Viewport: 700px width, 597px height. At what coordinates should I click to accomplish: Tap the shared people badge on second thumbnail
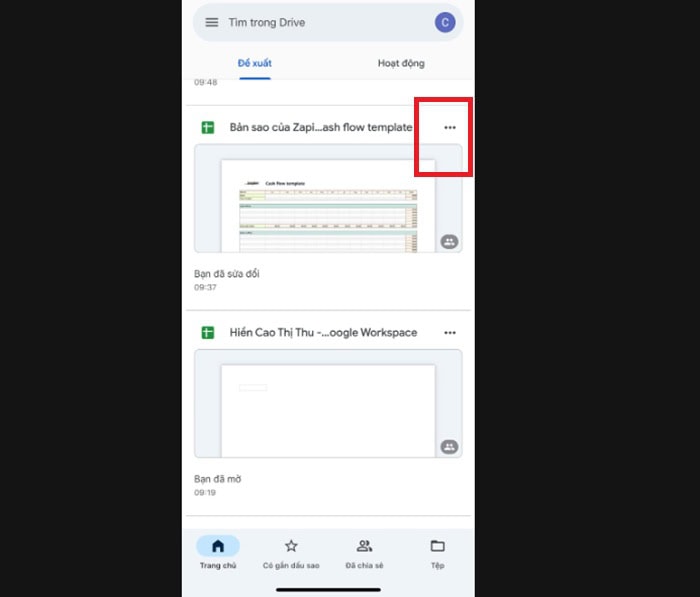point(449,447)
